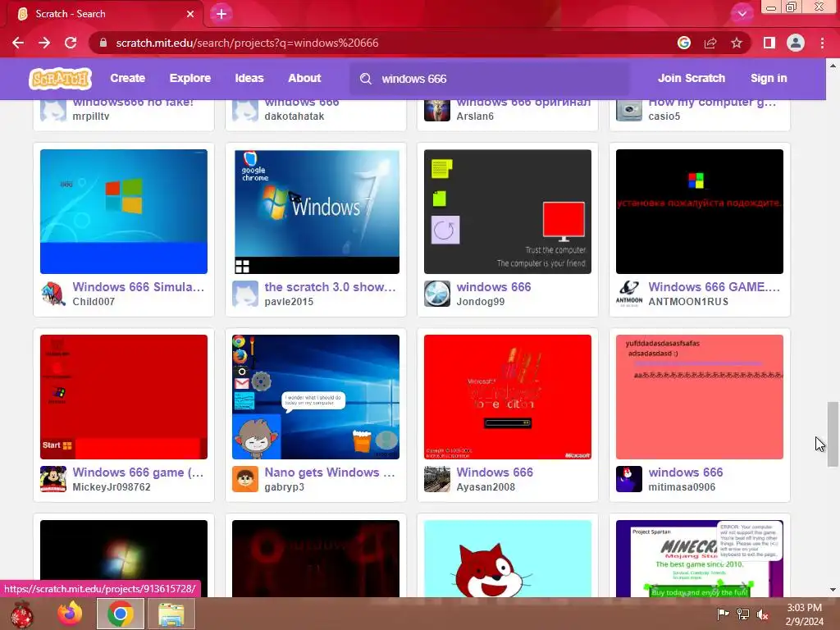Click the search magnifier icon in Scratch navbar

coord(366,79)
